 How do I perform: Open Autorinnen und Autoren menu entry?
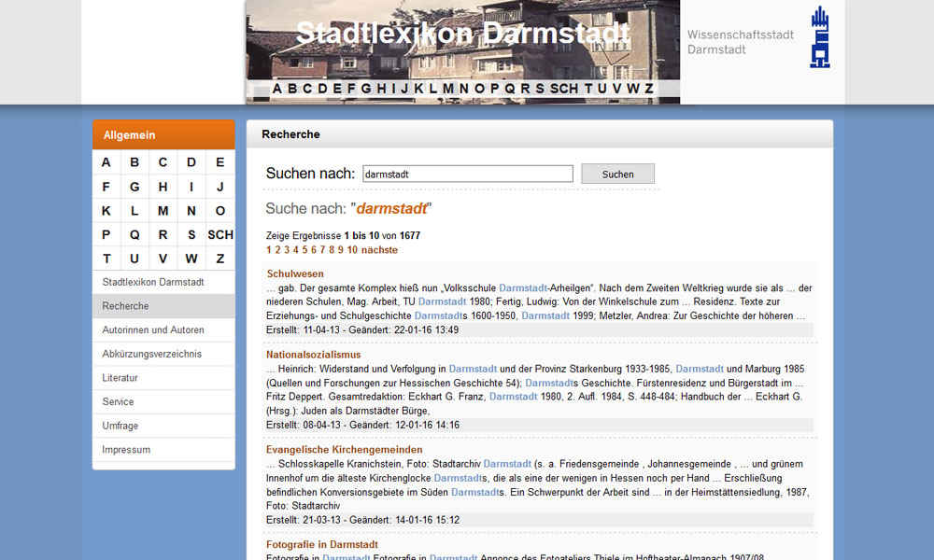pyautogui.click(x=153, y=330)
